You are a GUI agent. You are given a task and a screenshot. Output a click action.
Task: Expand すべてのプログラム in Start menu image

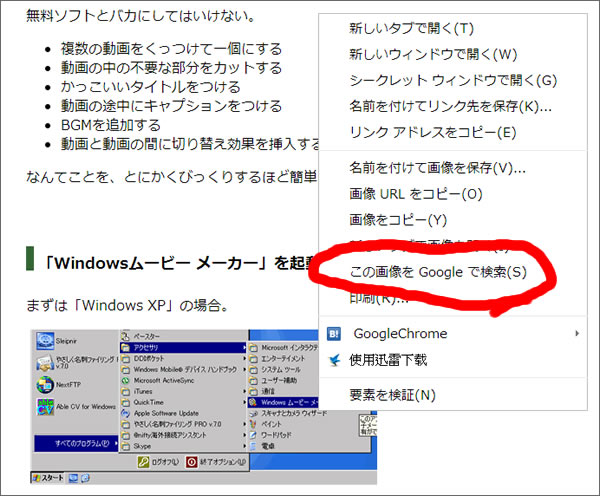[80, 441]
